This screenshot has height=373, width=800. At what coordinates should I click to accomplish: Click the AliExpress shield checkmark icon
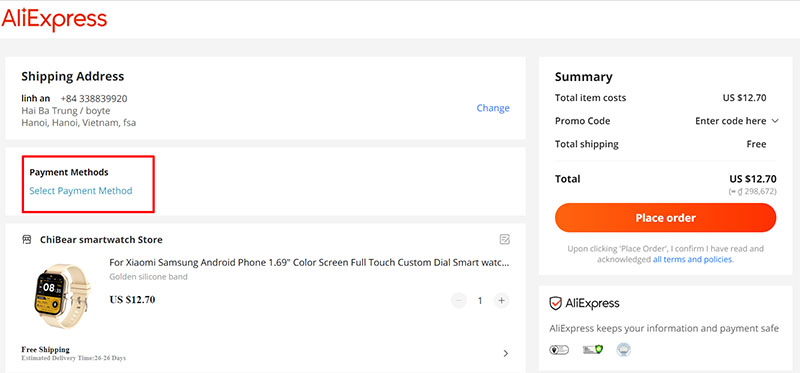click(555, 304)
